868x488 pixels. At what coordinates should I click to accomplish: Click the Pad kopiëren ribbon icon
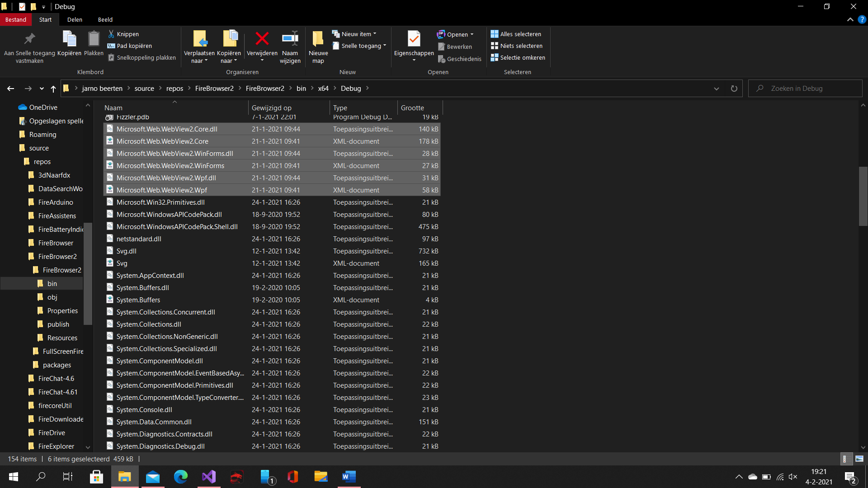[111, 46]
